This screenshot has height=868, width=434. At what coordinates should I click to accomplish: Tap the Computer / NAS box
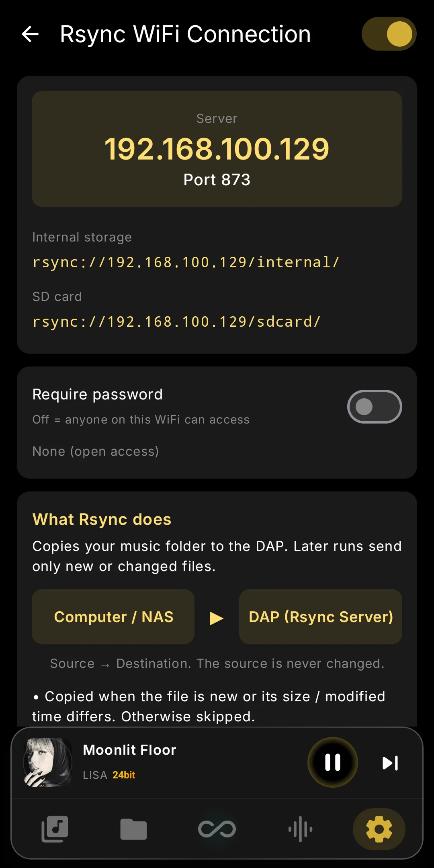click(x=113, y=617)
